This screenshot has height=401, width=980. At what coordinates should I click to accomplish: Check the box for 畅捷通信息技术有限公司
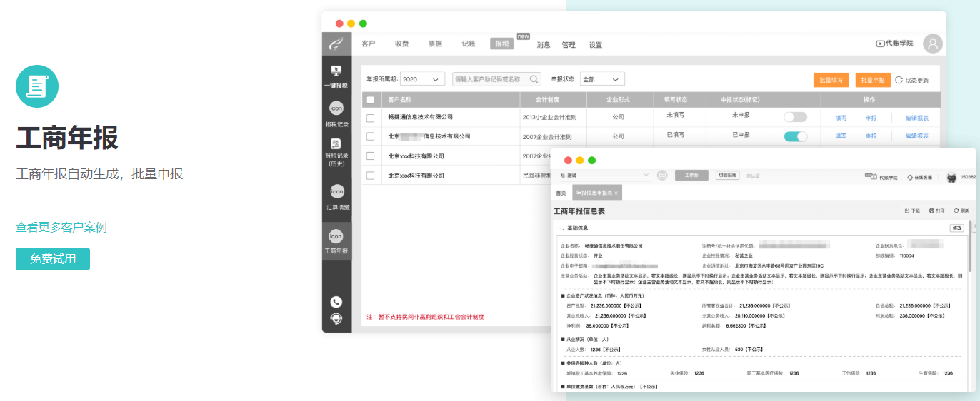click(370, 118)
